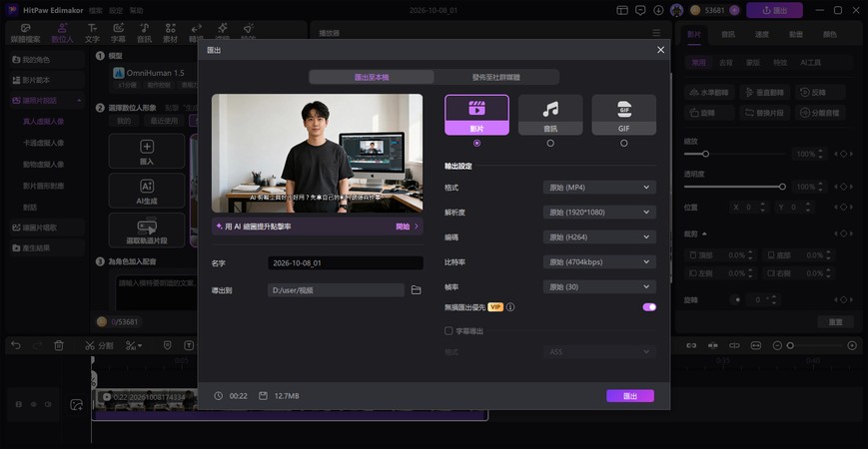Open the 顏色 color tab in right panel
Image resolution: width=868 pixels, height=449 pixels.
(830, 34)
